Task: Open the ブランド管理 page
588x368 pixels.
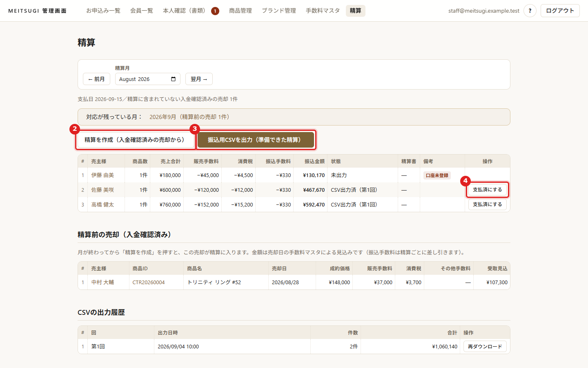Action: pos(278,11)
